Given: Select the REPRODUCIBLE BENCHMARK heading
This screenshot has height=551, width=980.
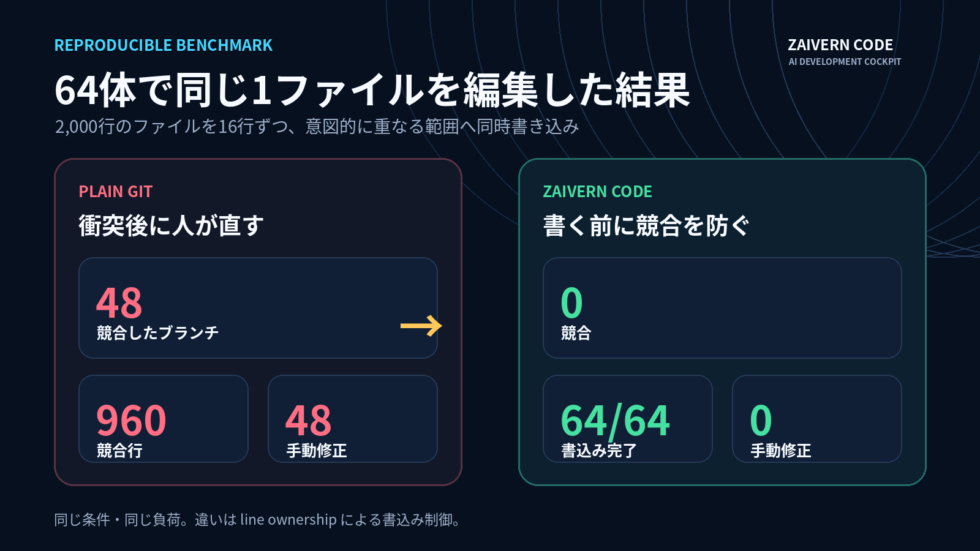Looking at the screenshot, I should [164, 45].
